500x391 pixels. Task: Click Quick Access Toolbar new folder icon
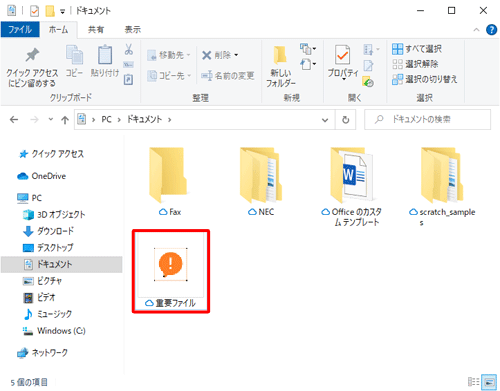click(x=50, y=11)
